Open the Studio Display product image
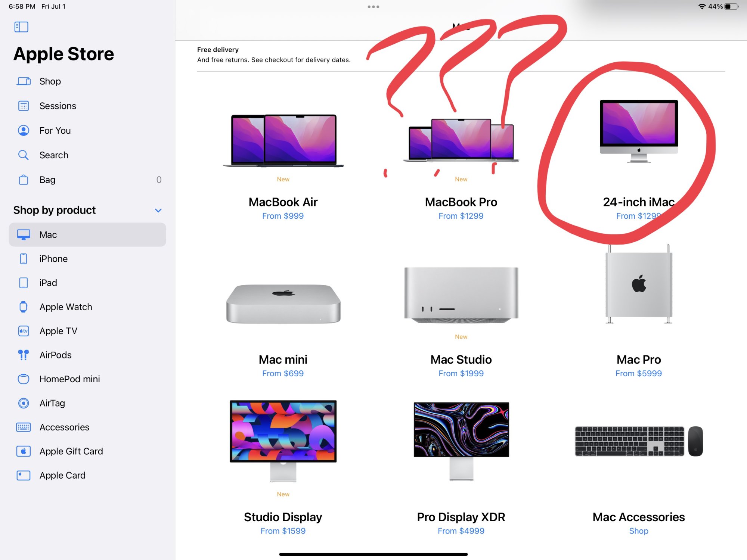Screen dimensions: 747x560 [283, 441]
